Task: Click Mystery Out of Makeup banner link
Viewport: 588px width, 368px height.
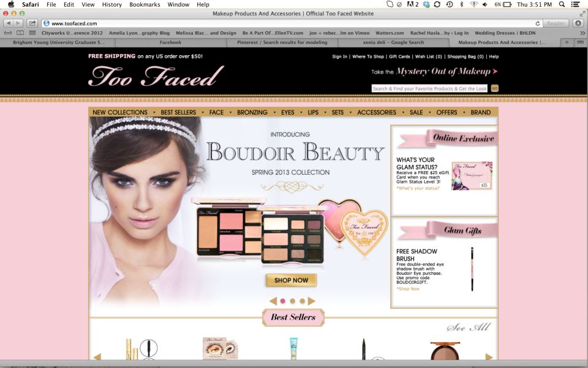Action: click(x=435, y=71)
